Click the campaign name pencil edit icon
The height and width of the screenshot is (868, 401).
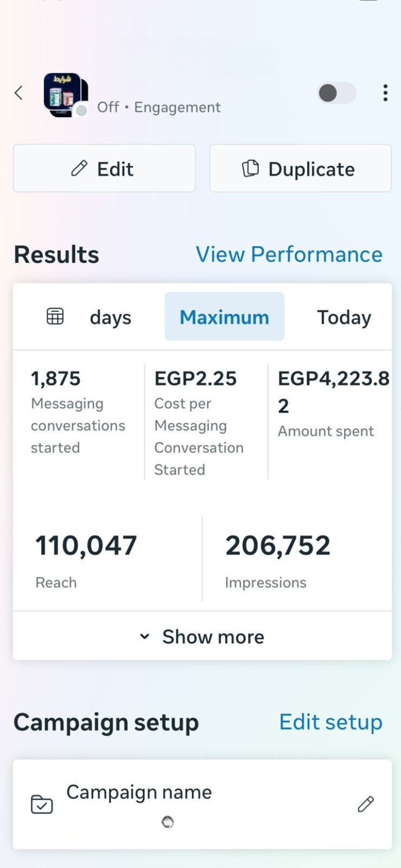coord(366,804)
